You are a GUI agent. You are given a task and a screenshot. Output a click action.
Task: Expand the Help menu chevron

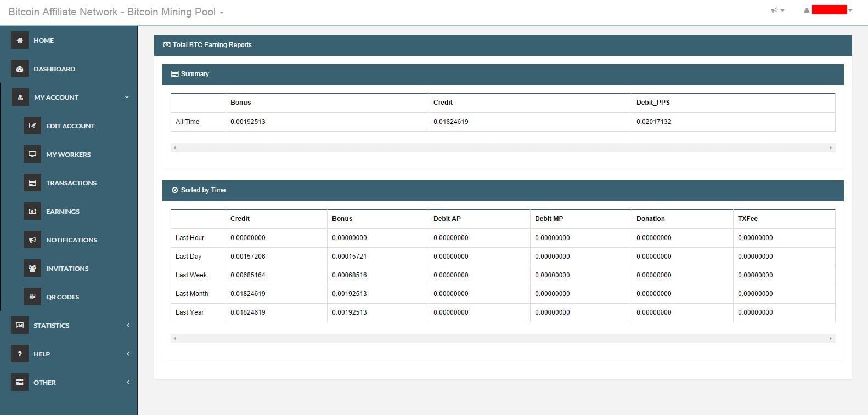click(128, 354)
